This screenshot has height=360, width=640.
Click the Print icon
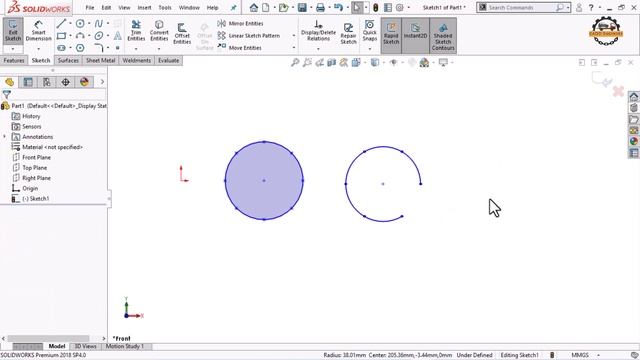[320, 7]
